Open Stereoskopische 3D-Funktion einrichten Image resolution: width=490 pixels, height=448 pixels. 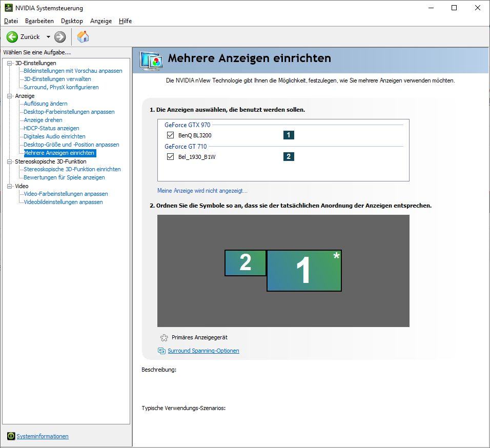point(72,169)
